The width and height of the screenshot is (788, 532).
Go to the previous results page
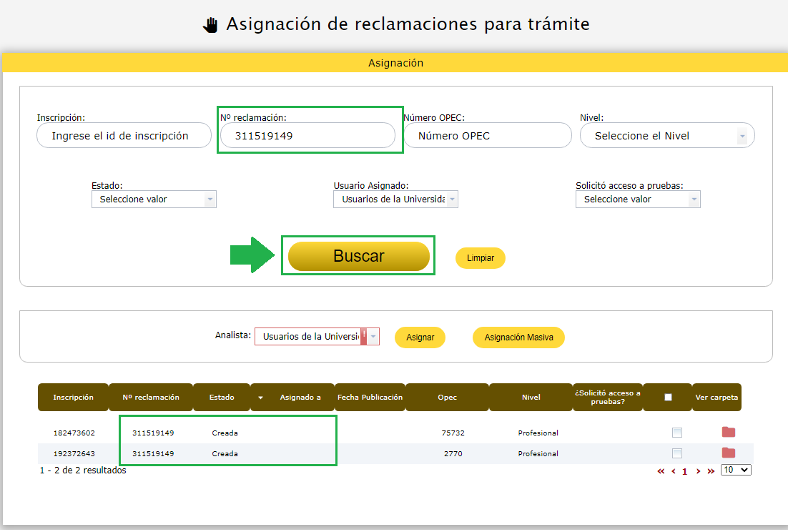pyautogui.click(x=673, y=471)
